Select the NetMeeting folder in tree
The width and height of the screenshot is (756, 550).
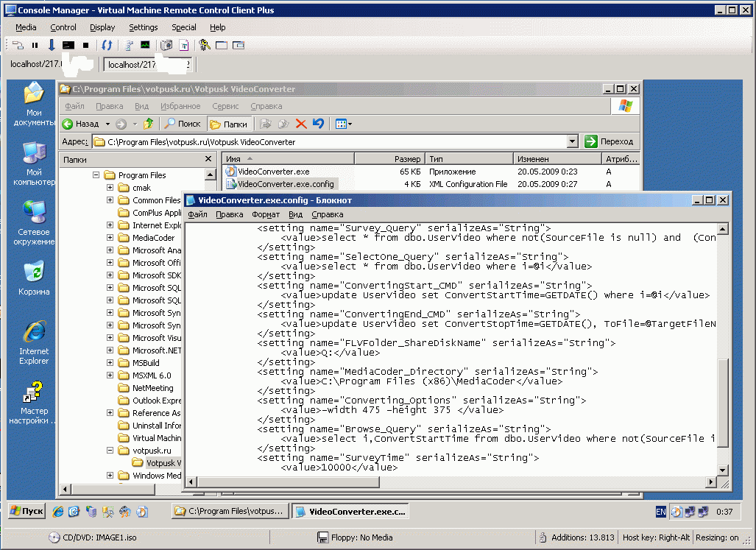click(146, 388)
